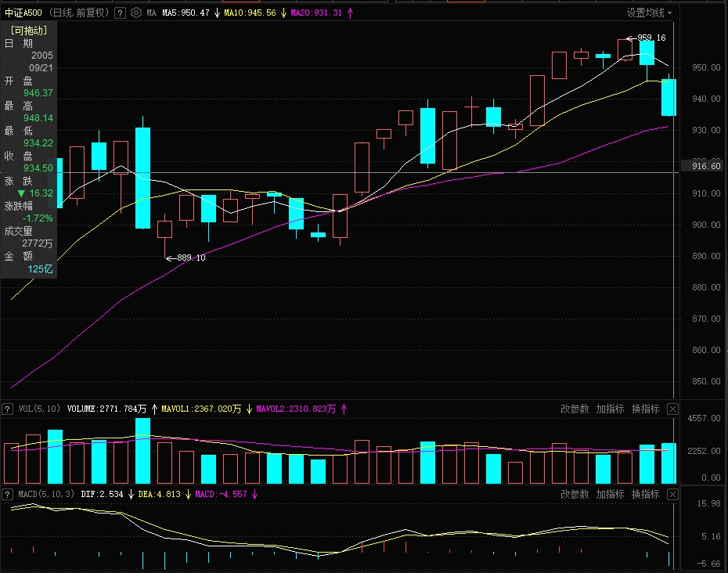This screenshot has width=728, height=573.
Task: Close the MACD indicator panel
Action: coord(672,494)
